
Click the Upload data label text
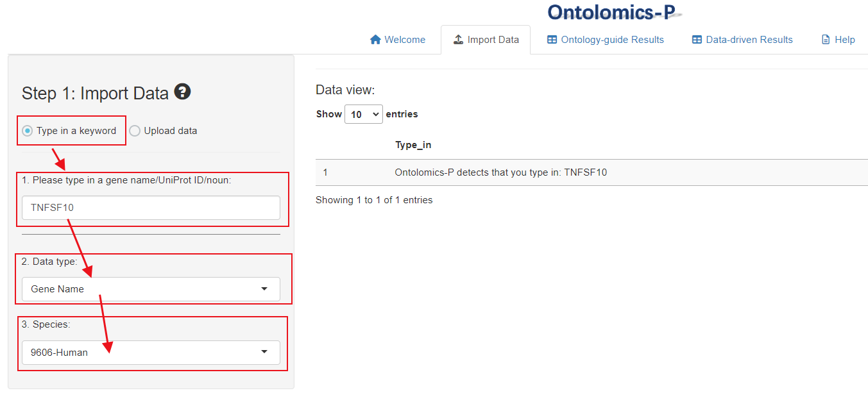click(171, 131)
